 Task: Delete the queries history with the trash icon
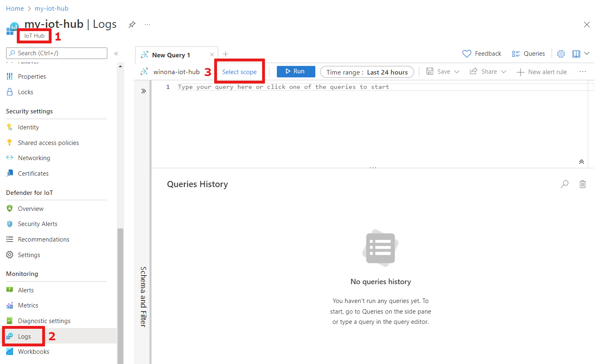[582, 184]
